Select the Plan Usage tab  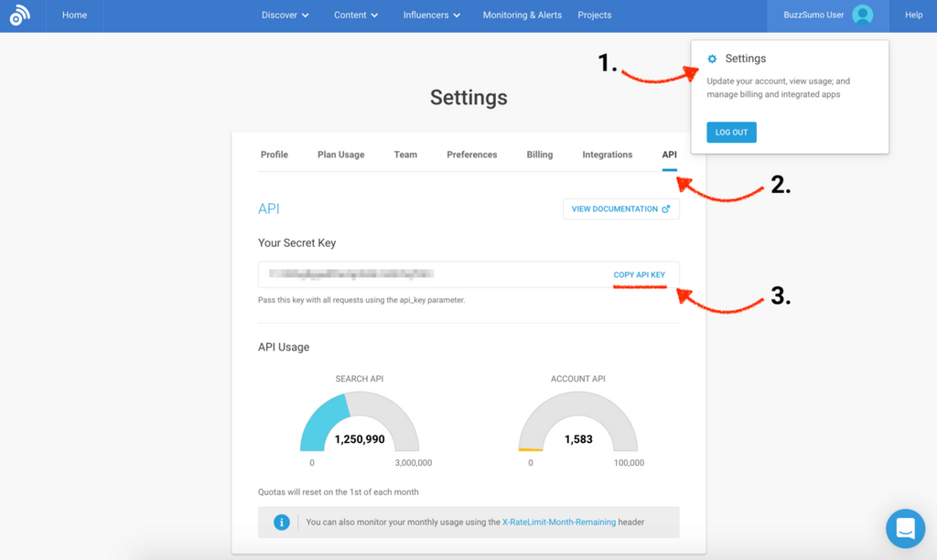340,155
